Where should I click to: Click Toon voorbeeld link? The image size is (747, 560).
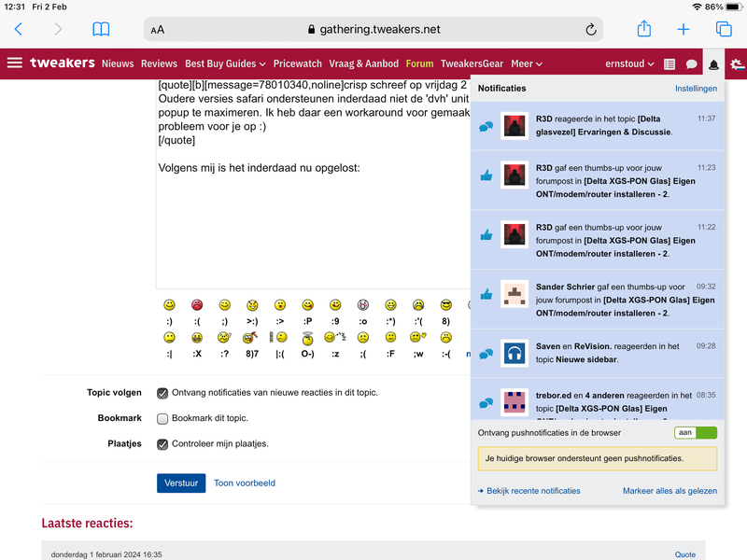coord(245,483)
